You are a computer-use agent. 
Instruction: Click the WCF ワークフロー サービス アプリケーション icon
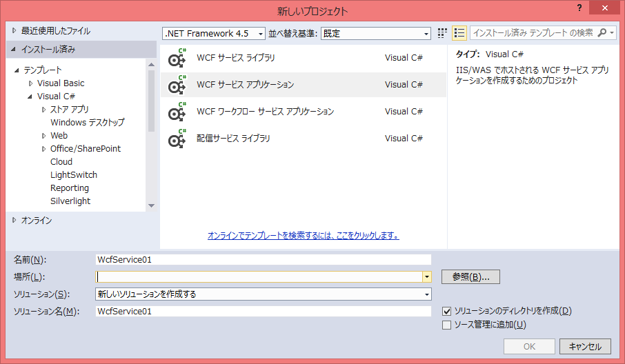(177, 112)
